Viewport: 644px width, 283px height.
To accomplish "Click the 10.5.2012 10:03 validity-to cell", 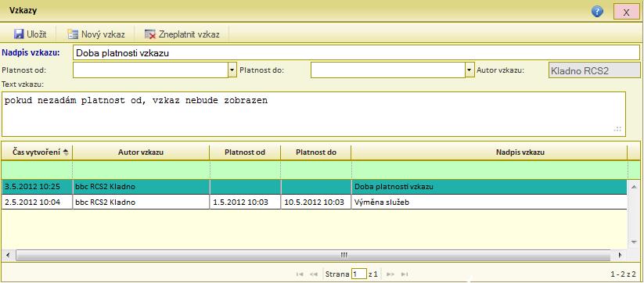I will 316,202.
